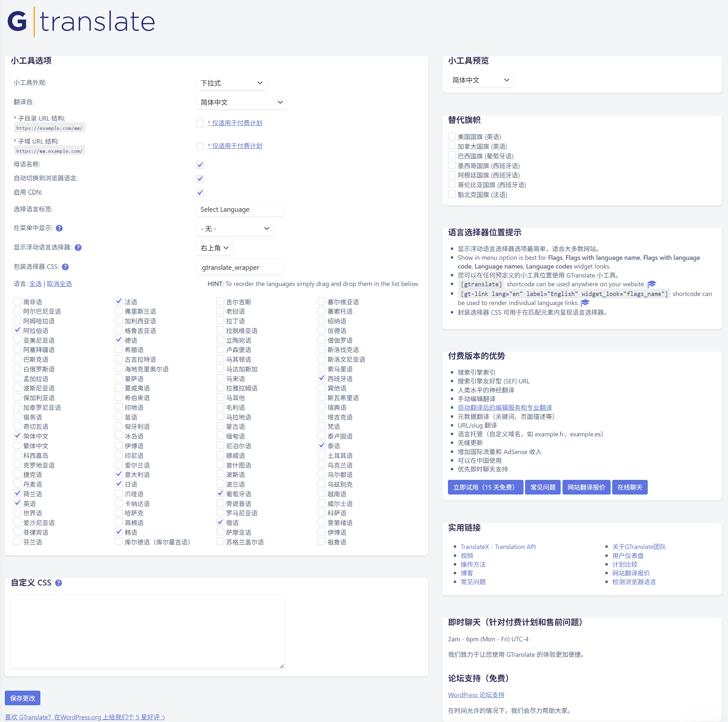The height and width of the screenshot is (722, 728).
Task: Uncheck the 母语名称 checkbox
Action: click(x=200, y=165)
